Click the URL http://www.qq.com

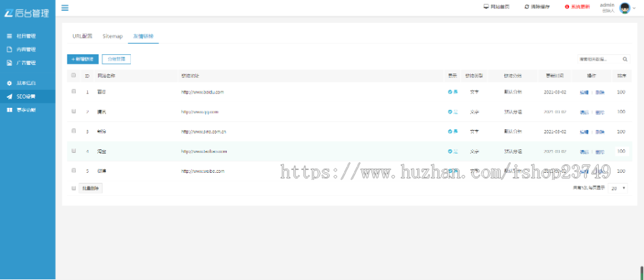[200, 111]
